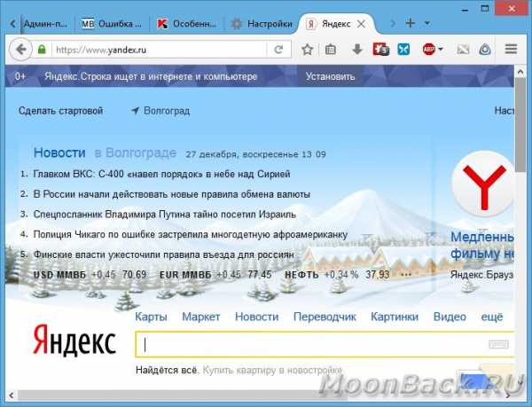The height and width of the screenshot is (407, 532).
Task: Open news about Полиция Чикаго
Action: [191, 234]
